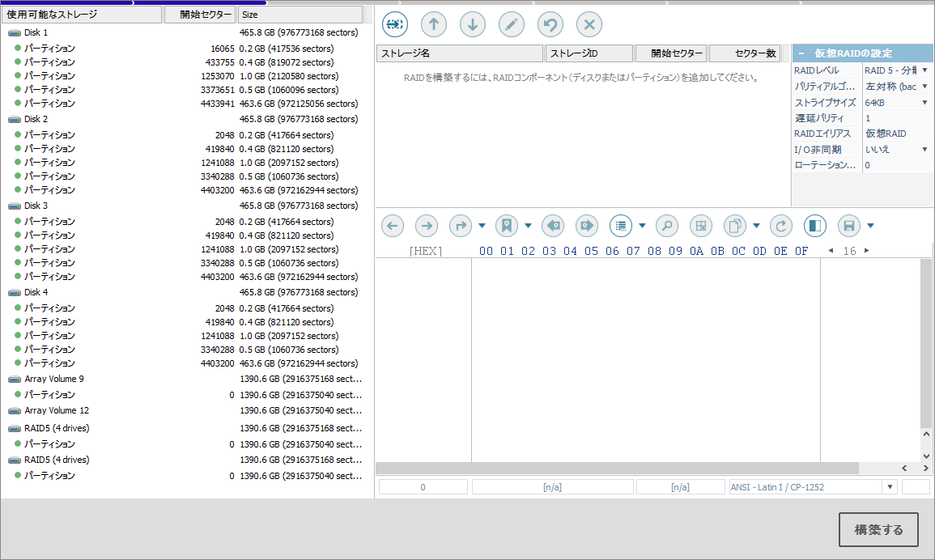
Task: Move selected component down with arrow icon
Action: (x=472, y=24)
